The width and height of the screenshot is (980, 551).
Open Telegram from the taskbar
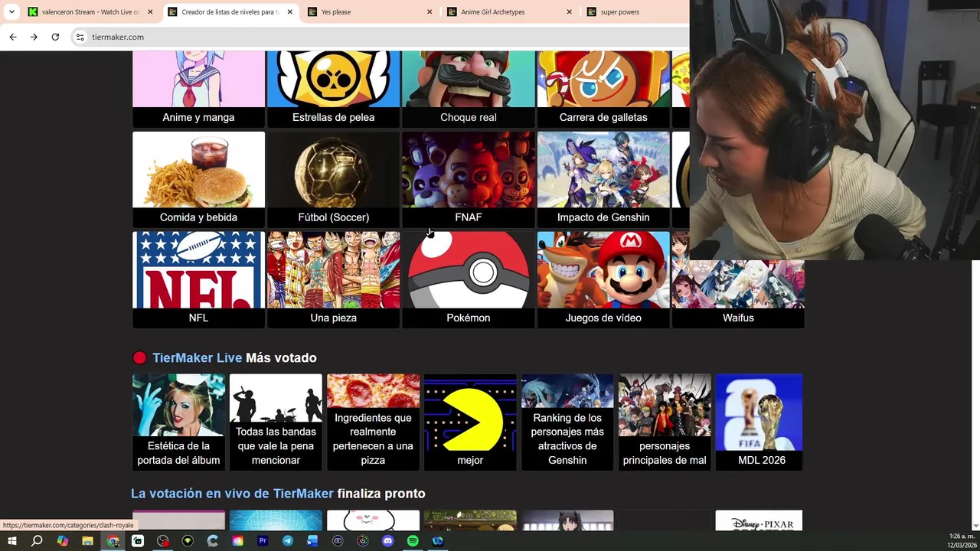(288, 541)
